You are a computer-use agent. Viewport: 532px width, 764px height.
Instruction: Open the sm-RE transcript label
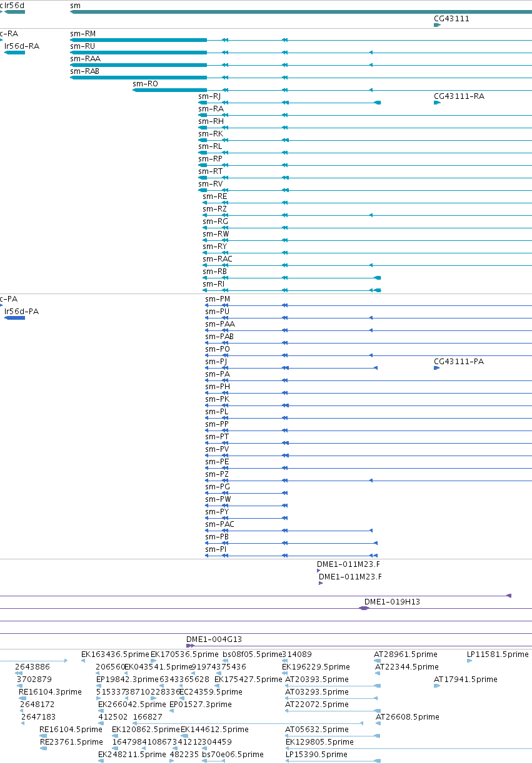[215, 196]
